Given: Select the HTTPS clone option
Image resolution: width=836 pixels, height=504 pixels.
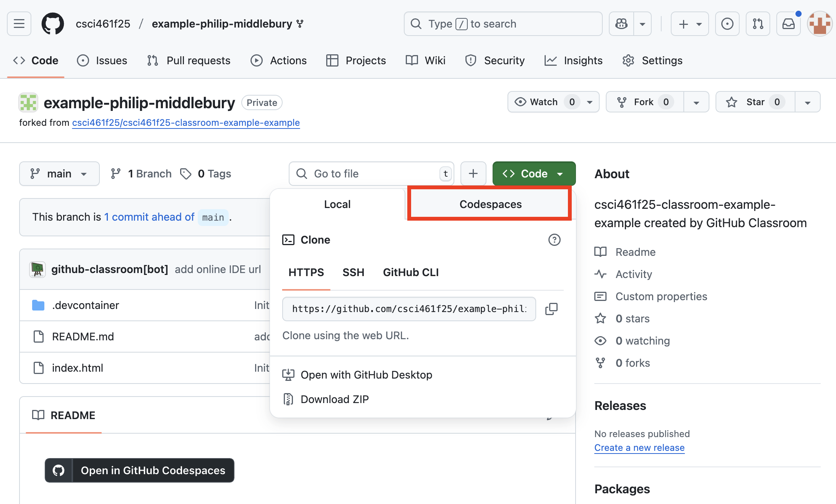Looking at the screenshot, I should (x=306, y=272).
